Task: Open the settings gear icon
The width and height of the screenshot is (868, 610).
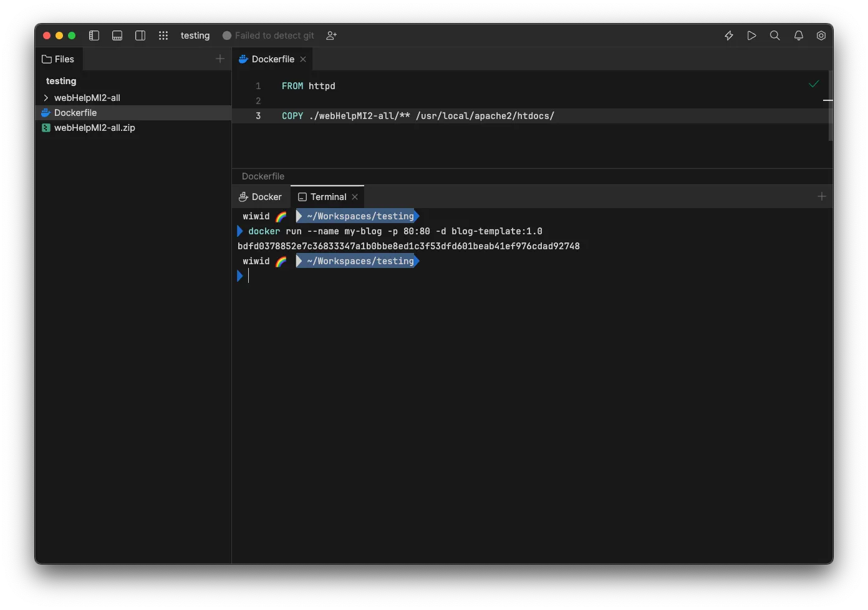Action: tap(821, 36)
